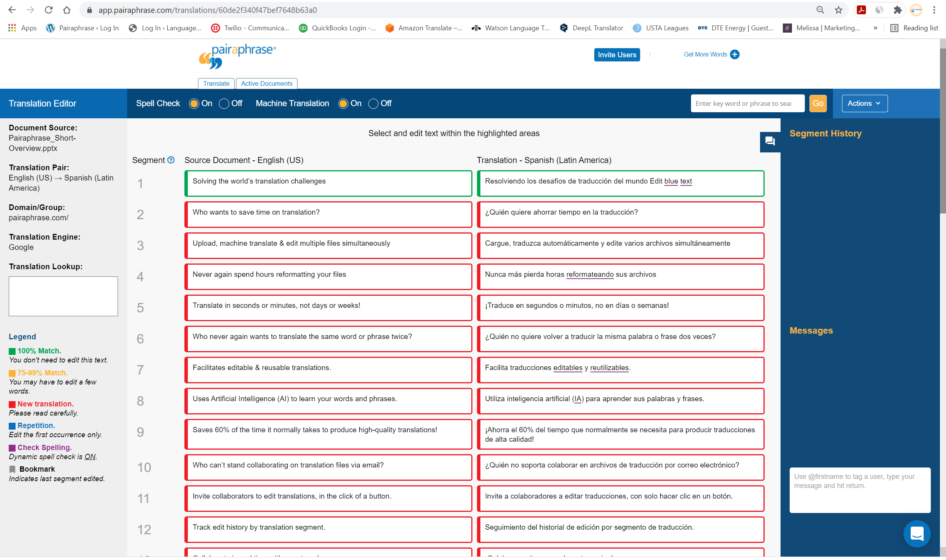The image size is (946, 560).
Task: Open the DeepL Translator bookmark
Action: tap(592, 28)
